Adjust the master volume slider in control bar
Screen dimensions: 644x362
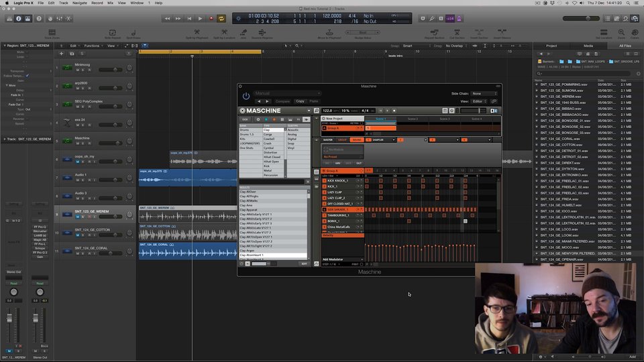click(x=581, y=19)
